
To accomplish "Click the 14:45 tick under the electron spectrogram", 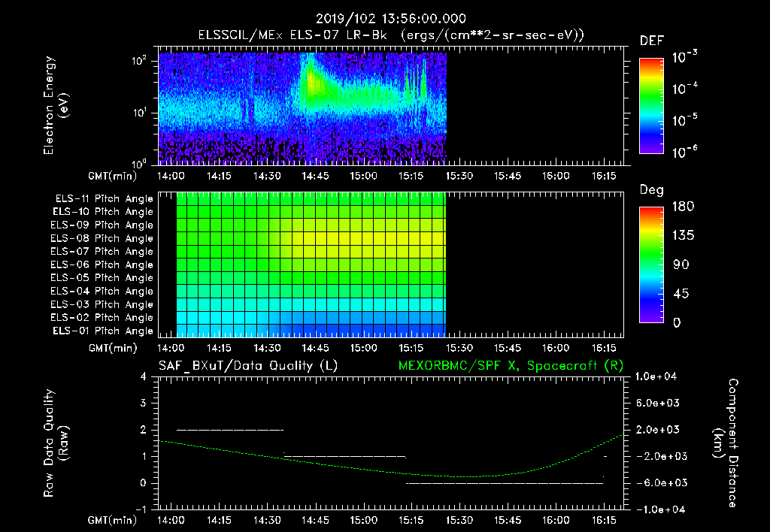I will [315, 175].
